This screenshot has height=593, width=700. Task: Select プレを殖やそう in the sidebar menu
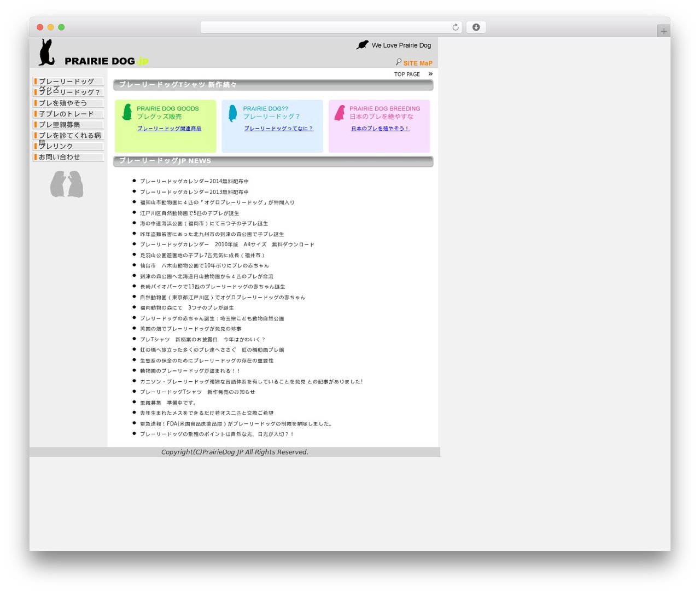pos(68,103)
